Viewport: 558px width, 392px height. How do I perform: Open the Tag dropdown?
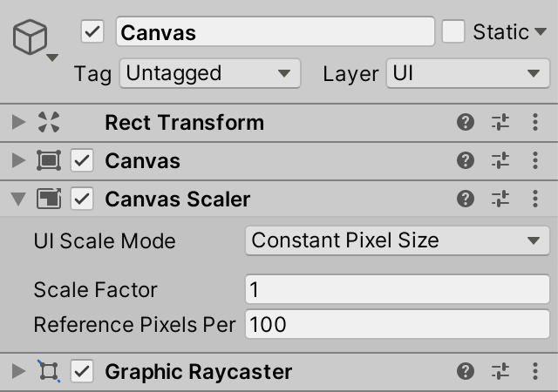pyautogui.click(x=209, y=73)
